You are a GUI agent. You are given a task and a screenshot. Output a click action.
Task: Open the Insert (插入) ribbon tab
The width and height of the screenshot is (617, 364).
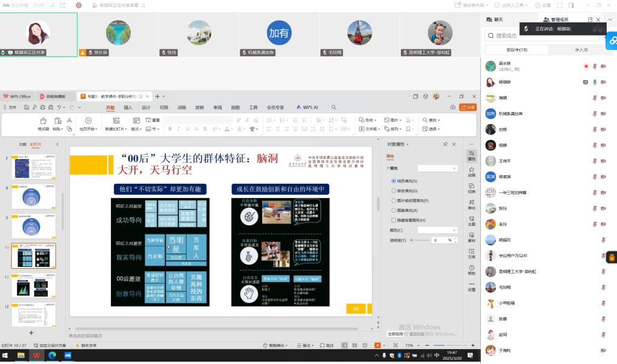coord(128,107)
